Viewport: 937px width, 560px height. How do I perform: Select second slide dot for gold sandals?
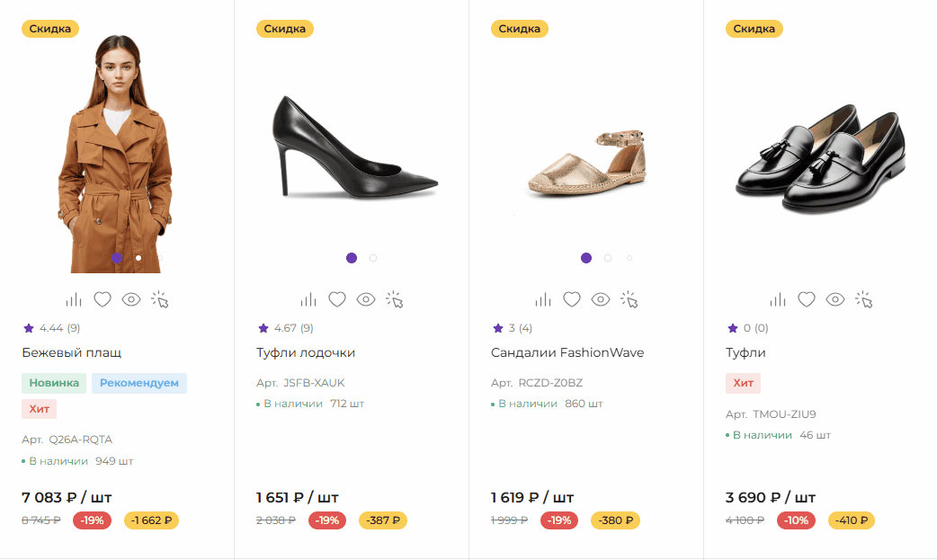[x=608, y=258]
